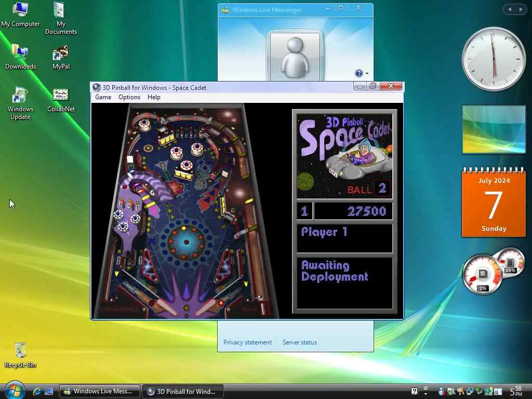Viewport: 532px width, 399px height.
Task: Click the Messenger help question mark icon
Action: [358, 73]
